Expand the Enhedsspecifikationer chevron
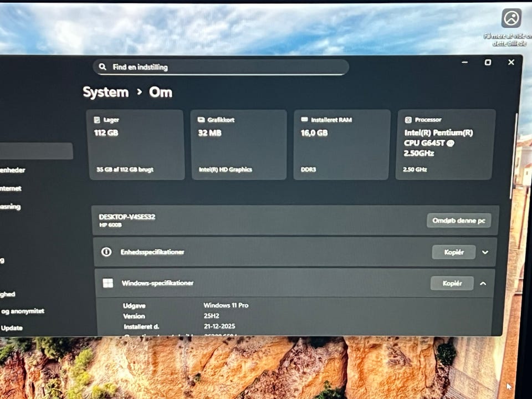 485,252
